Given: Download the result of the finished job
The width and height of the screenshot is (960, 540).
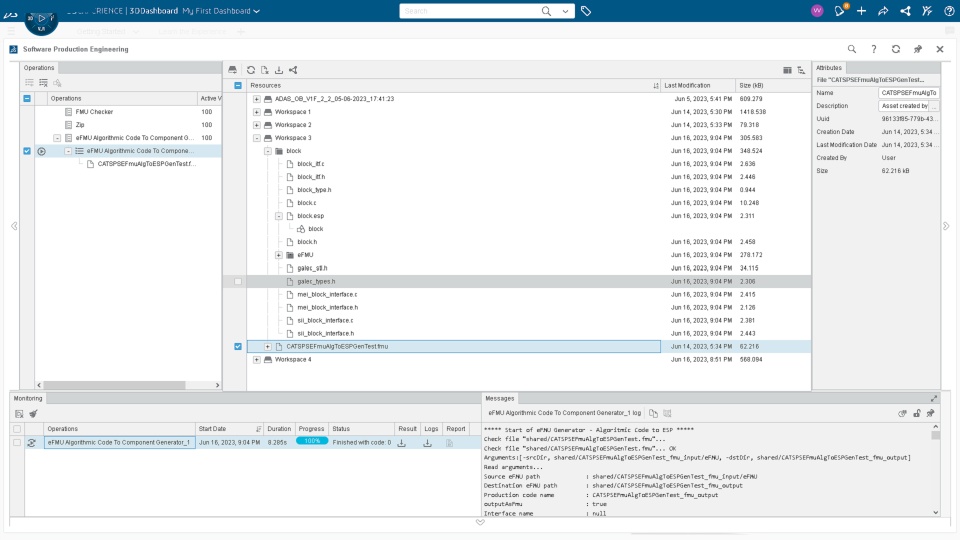Looking at the screenshot, I should coord(402,443).
